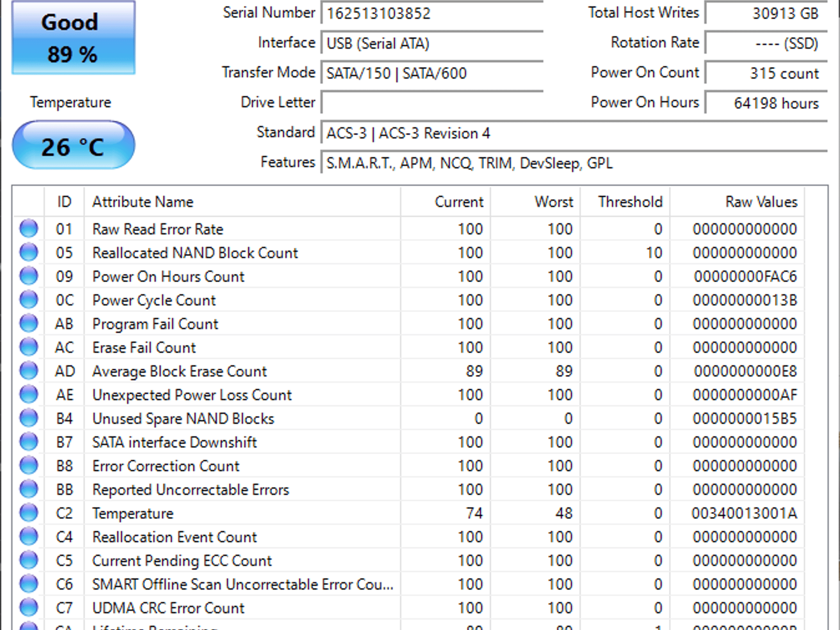Select the Reported Uncorrectable Errors attribute name
840x630 pixels.
(190, 490)
